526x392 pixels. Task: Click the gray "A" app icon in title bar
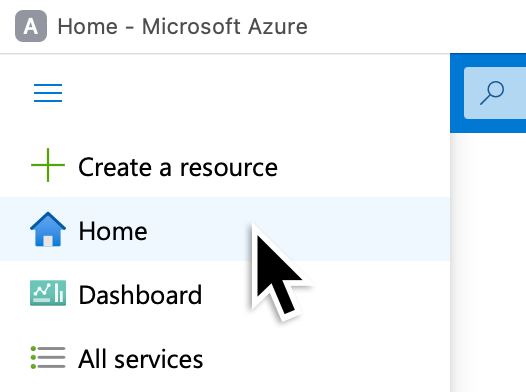[x=31, y=26]
